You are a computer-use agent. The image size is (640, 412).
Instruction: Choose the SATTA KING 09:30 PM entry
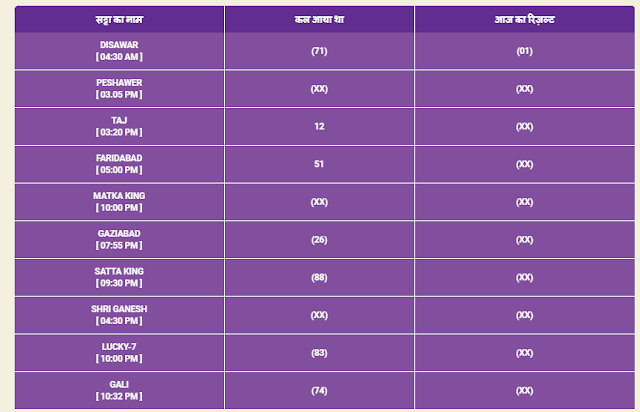(119, 277)
